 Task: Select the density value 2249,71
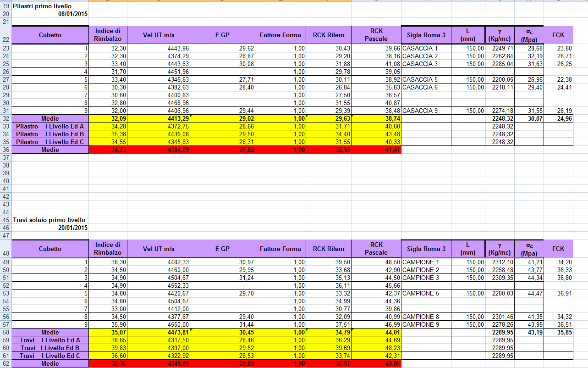(x=500, y=48)
